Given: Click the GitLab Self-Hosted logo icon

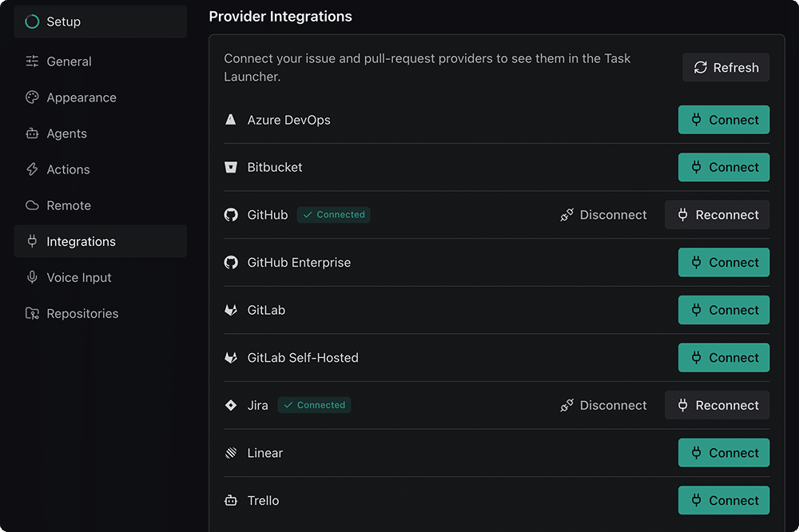Looking at the screenshot, I should point(231,358).
